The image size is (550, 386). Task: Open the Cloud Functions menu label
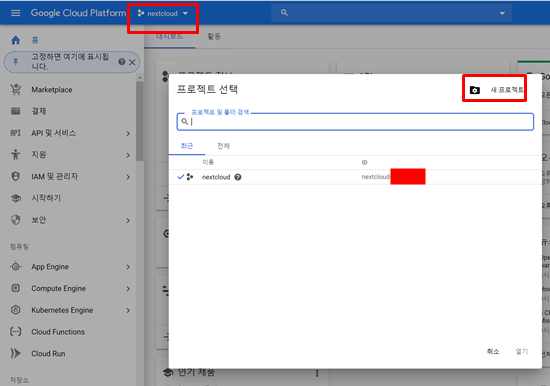click(x=58, y=332)
